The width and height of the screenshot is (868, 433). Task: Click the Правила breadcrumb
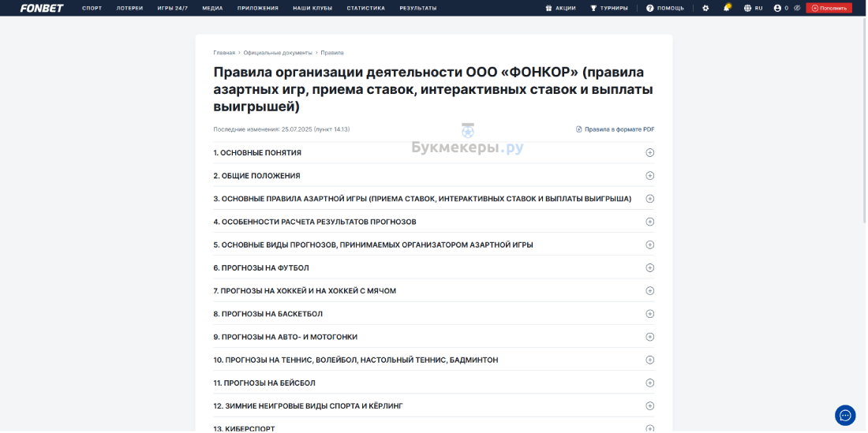coord(332,53)
